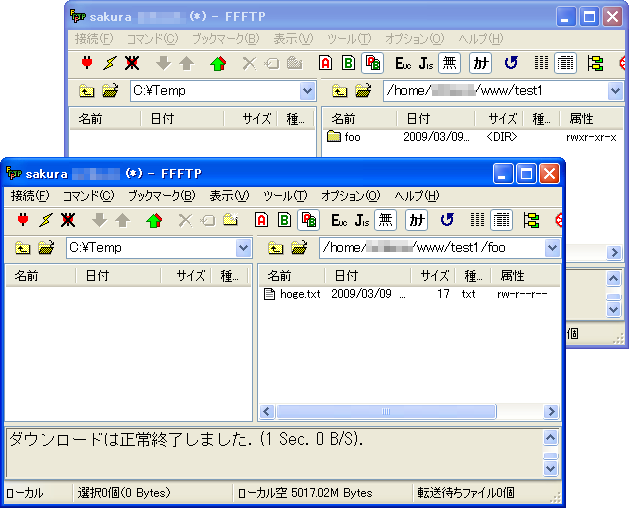Toggle Auto transfer mode icon in front window
The height and width of the screenshot is (508, 629).
point(308,220)
